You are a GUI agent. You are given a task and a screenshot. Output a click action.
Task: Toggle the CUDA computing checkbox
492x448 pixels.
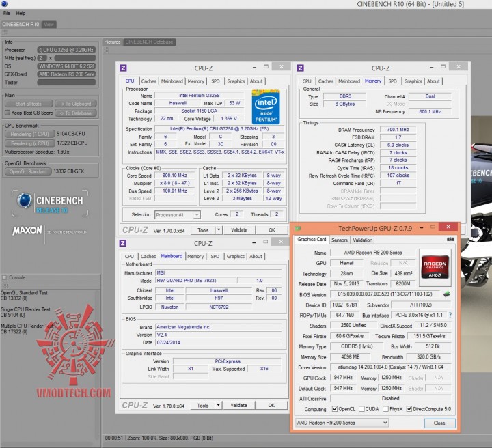[x=361, y=409]
